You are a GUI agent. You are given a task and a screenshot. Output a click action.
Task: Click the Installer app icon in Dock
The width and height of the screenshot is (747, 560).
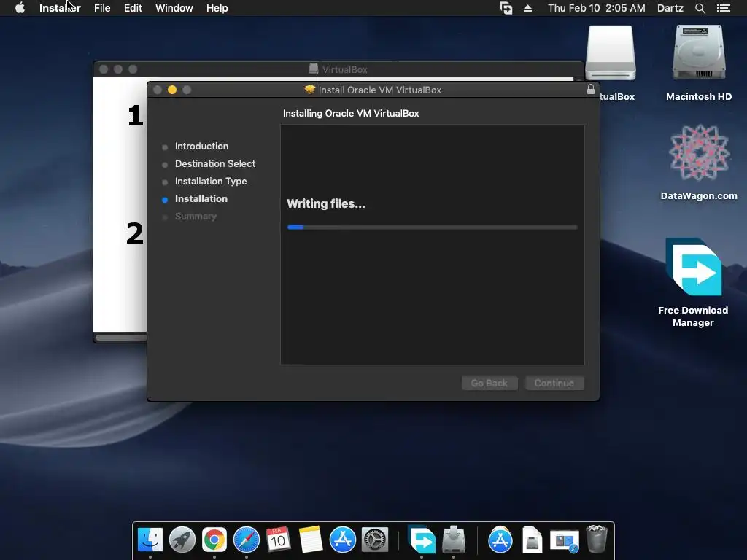tap(454, 539)
